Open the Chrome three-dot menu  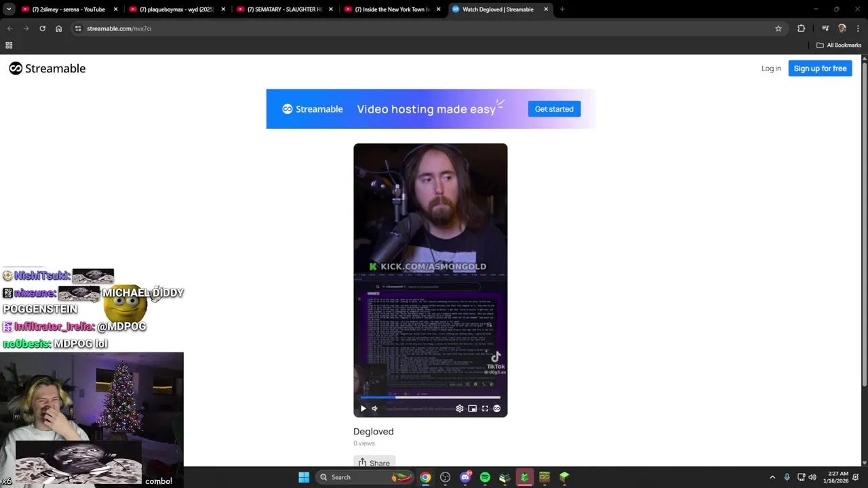coord(859,28)
